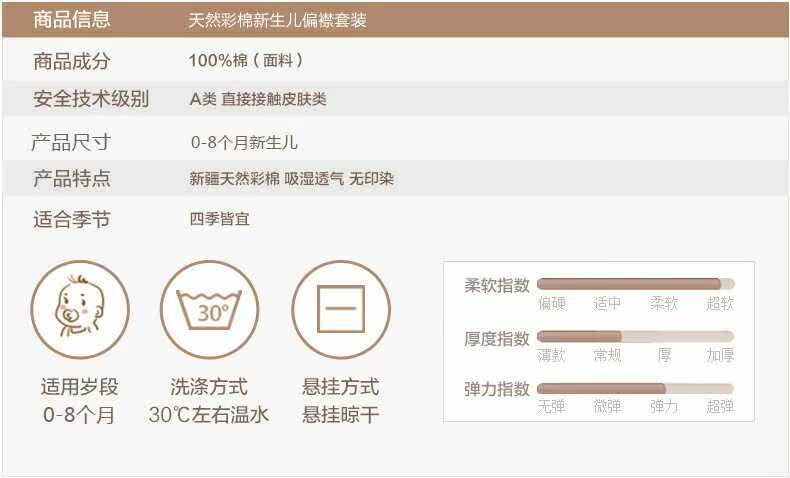Click the elasticity index bar
This screenshot has height=478, width=790.
point(635,388)
